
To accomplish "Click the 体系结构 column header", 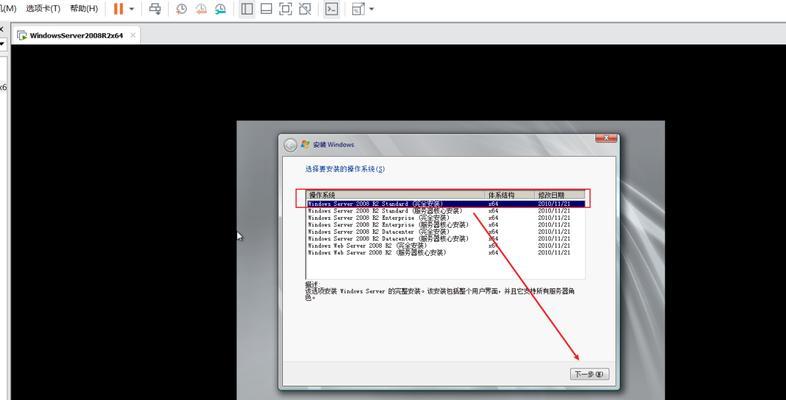I will (x=510, y=195).
